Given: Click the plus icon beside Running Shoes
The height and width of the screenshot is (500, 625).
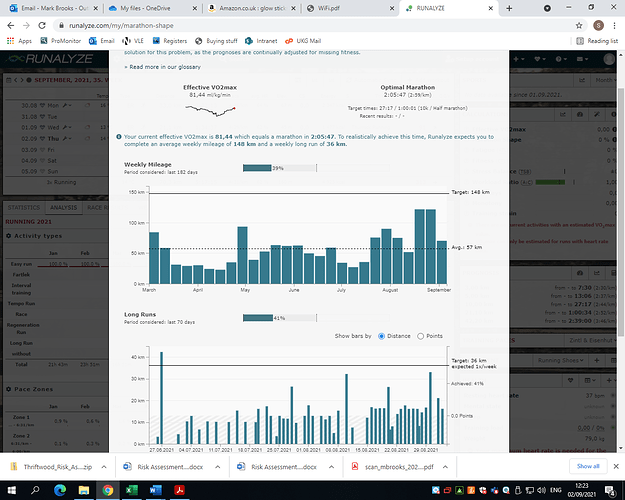Looking at the screenshot, I should click(x=597, y=360).
